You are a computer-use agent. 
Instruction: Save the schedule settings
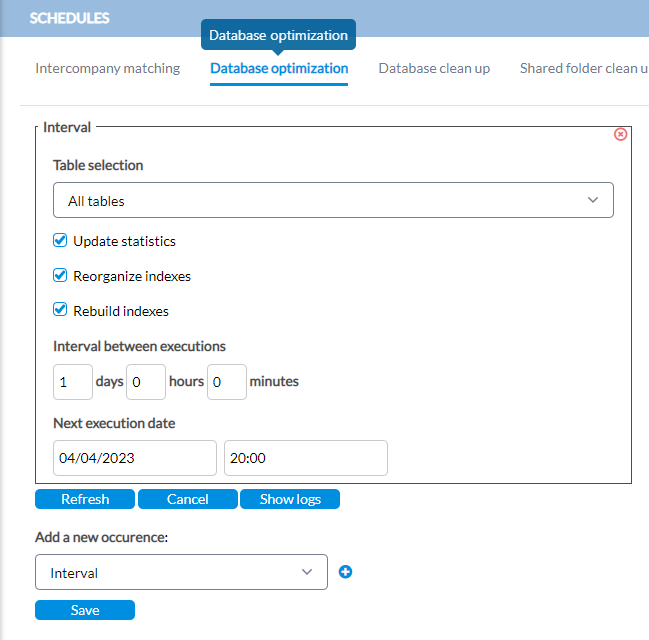[x=85, y=610]
